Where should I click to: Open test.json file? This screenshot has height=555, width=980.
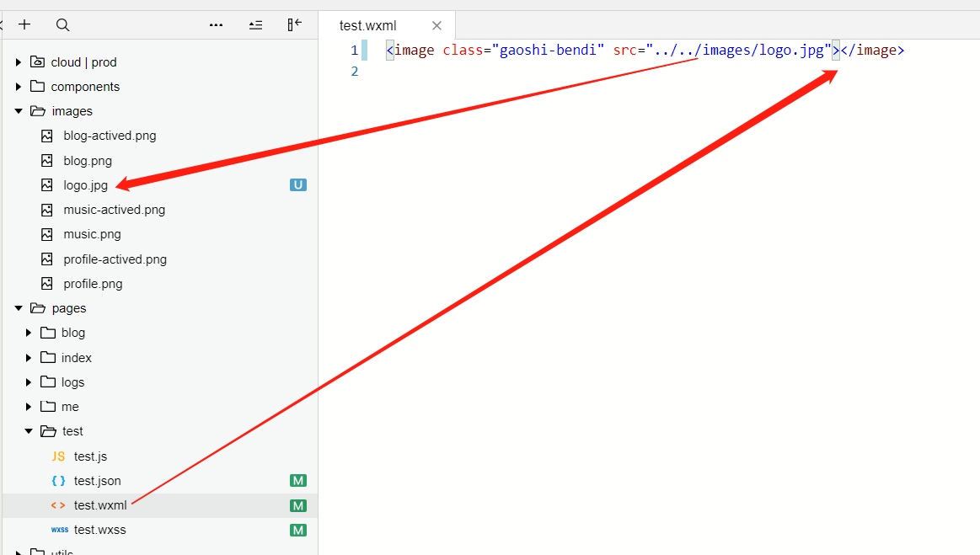pos(97,481)
